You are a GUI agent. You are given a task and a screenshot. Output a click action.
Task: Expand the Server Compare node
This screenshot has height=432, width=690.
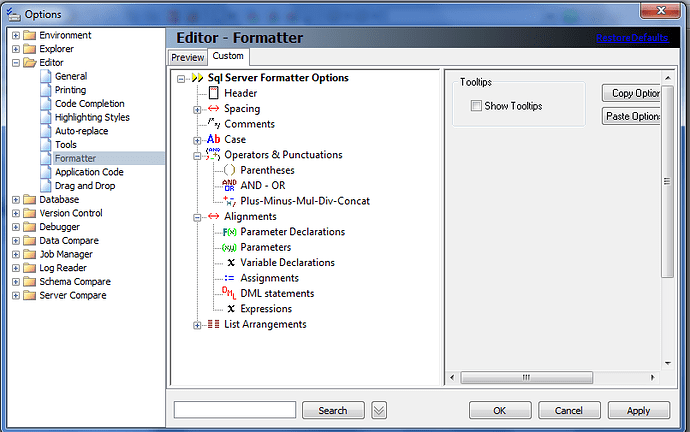click(16, 295)
